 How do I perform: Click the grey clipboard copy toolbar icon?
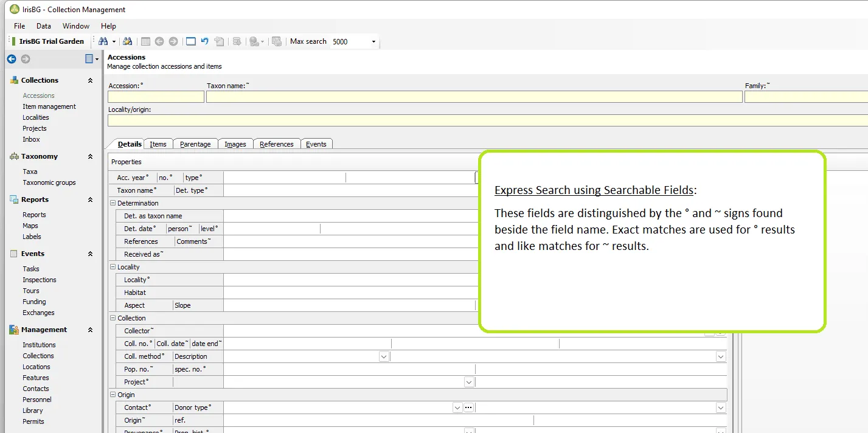[x=219, y=41]
